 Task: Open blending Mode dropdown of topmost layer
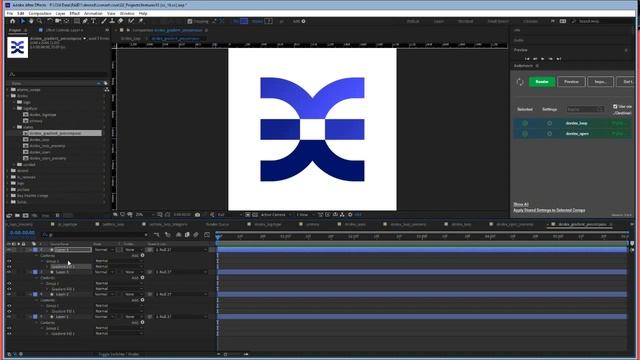pyautogui.click(x=104, y=249)
